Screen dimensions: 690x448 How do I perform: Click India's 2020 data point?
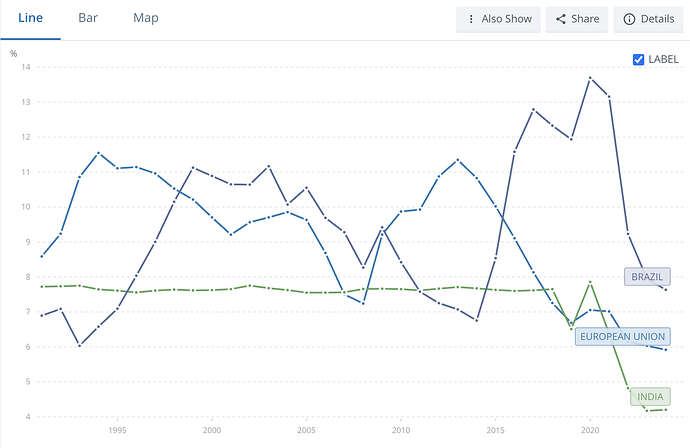tap(590, 282)
